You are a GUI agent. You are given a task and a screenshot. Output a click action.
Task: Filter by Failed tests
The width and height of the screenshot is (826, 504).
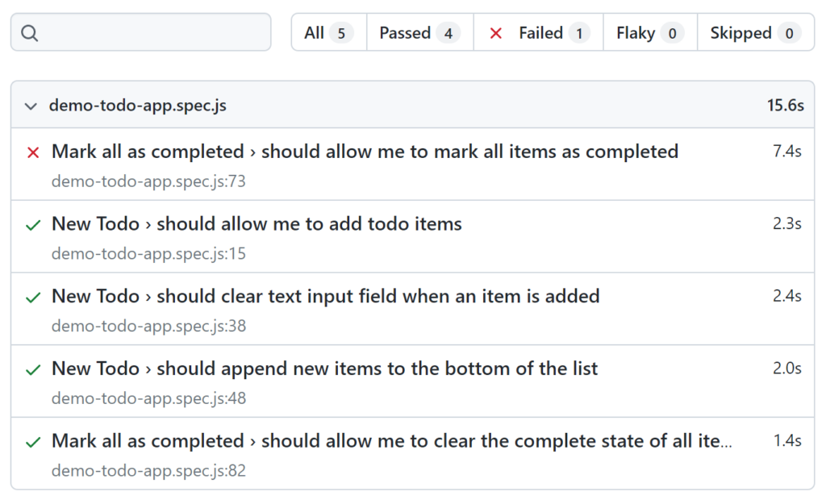pyautogui.click(x=540, y=33)
